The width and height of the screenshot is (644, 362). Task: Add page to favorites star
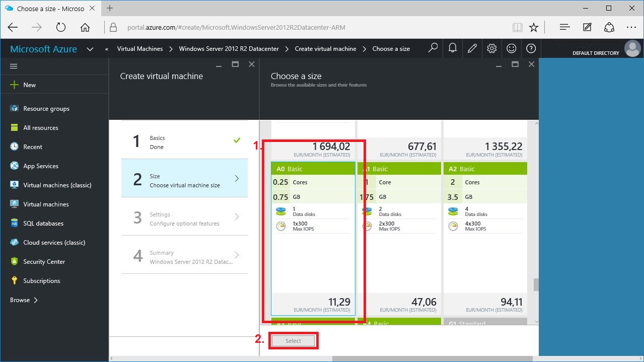tap(534, 27)
